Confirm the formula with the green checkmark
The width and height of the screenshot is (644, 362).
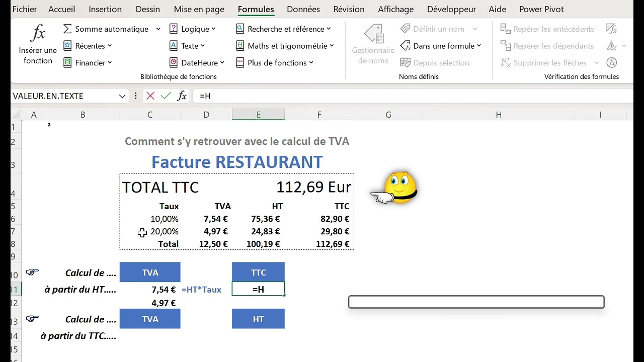click(x=166, y=96)
